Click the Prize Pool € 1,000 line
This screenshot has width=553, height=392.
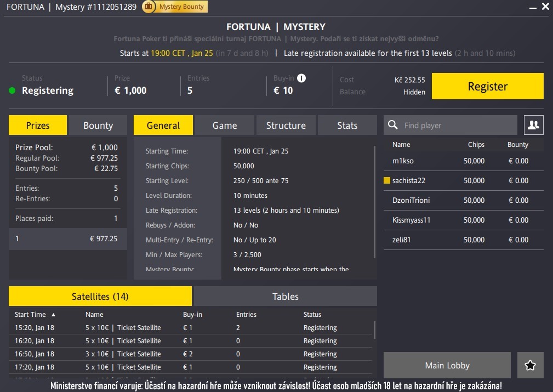click(66, 147)
